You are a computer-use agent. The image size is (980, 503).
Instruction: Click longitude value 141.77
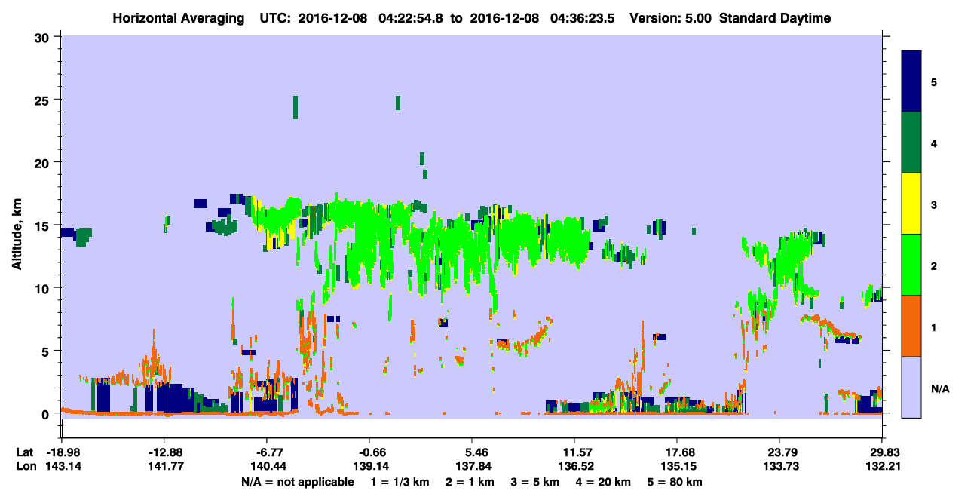[x=164, y=466]
